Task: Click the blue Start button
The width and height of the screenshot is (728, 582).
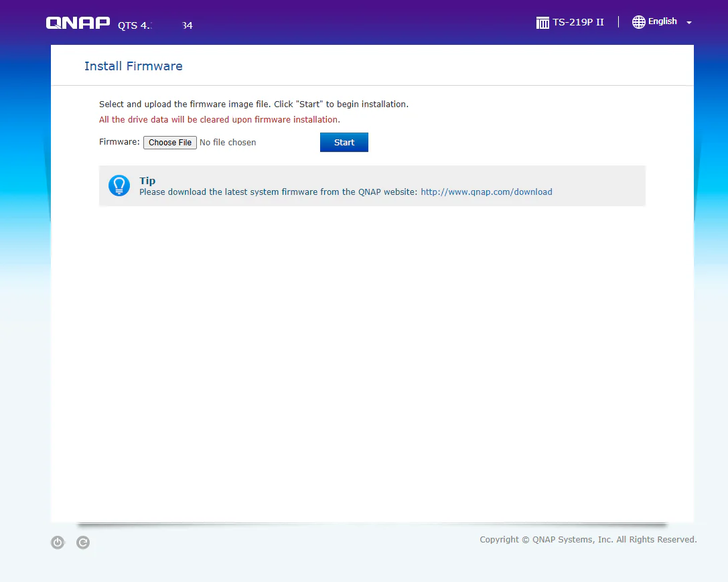Action: pos(344,143)
